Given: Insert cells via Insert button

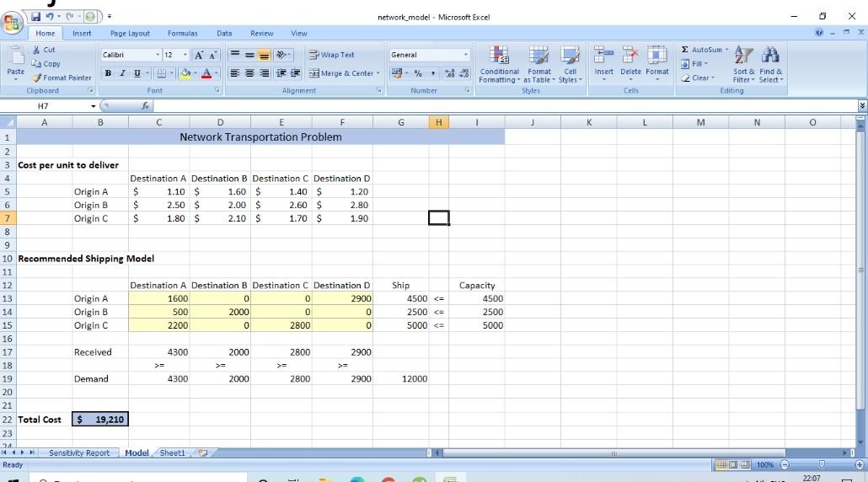Looking at the screenshot, I should pyautogui.click(x=603, y=64).
